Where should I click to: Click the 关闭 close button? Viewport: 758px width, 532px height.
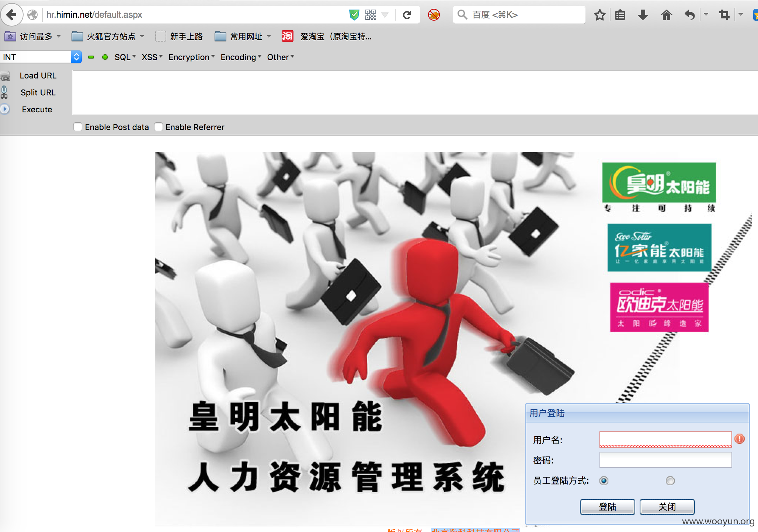(x=667, y=507)
